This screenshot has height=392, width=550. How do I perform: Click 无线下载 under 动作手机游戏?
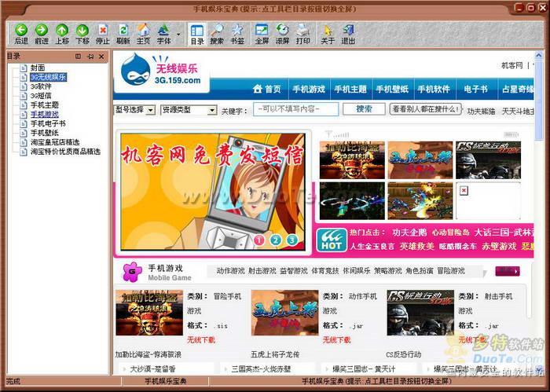pos(337,339)
